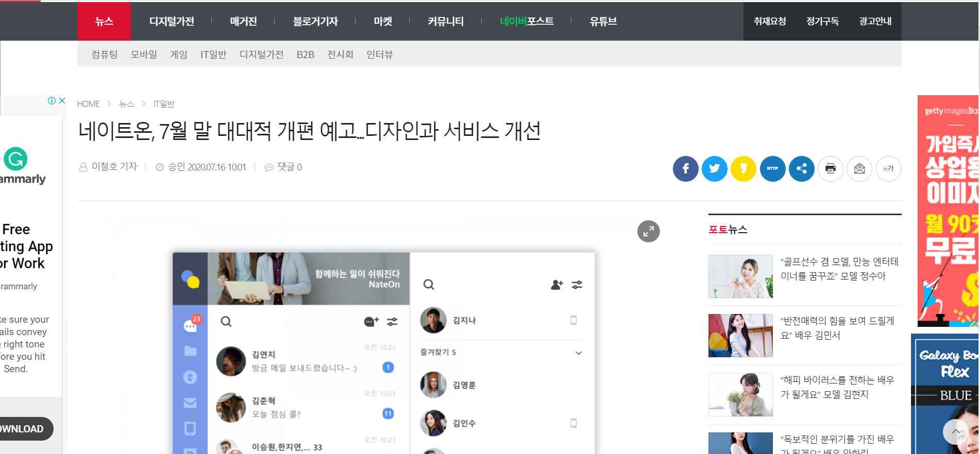Open ad info icon on Grammarly ad
Viewport: 980px width, 454px height.
pos(52,100)
